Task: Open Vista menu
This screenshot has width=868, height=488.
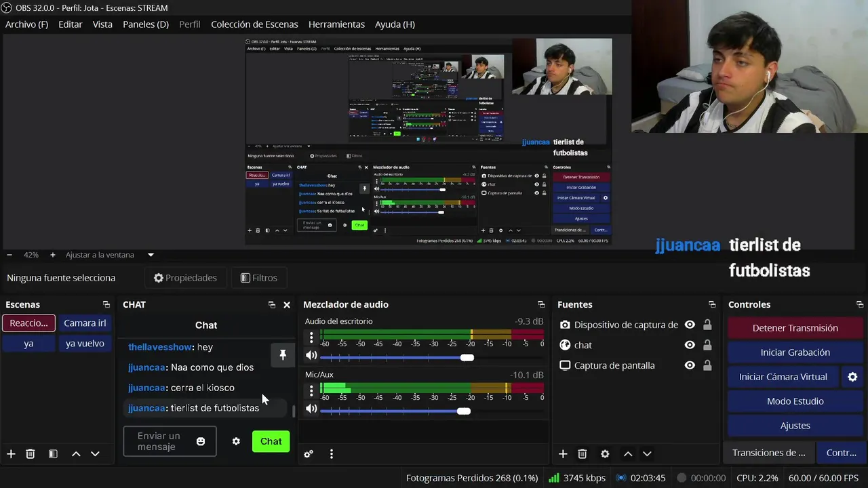Action: (102, 24)
